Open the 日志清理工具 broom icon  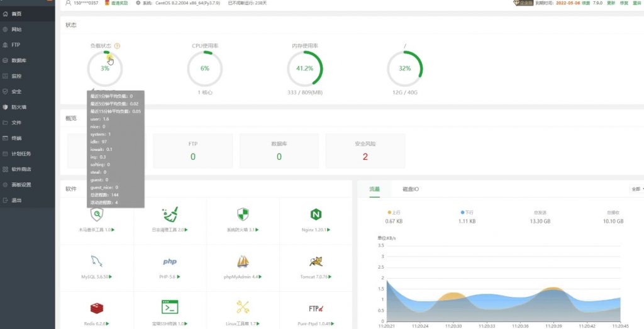[x=170, y=215]
